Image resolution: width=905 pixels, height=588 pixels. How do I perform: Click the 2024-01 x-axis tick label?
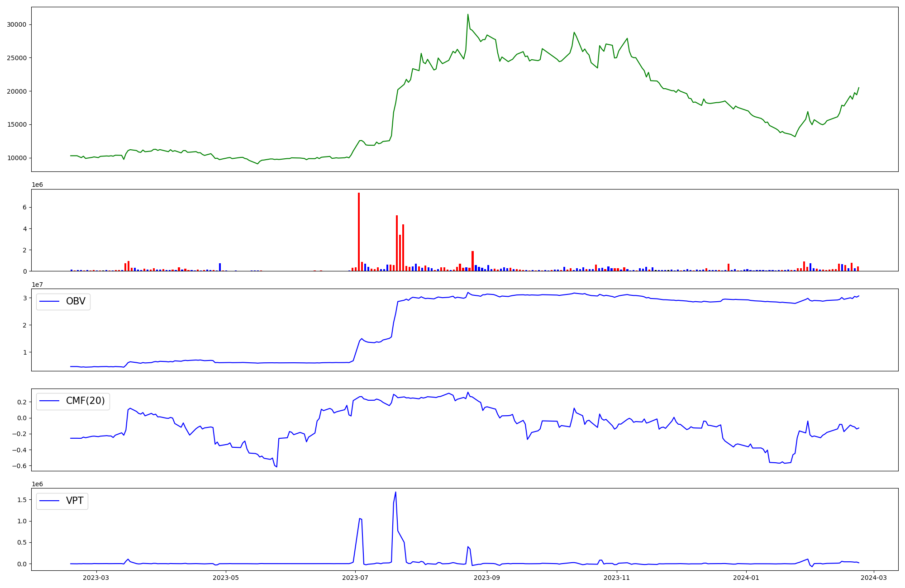coord(746,578)
